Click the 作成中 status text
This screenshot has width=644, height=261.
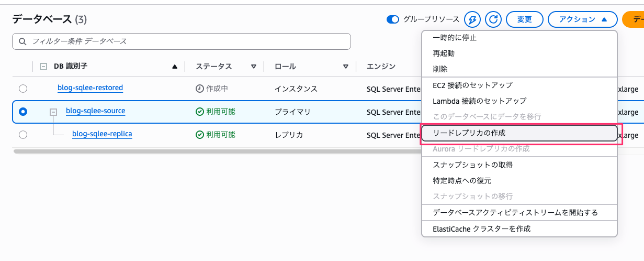[217, 89]
